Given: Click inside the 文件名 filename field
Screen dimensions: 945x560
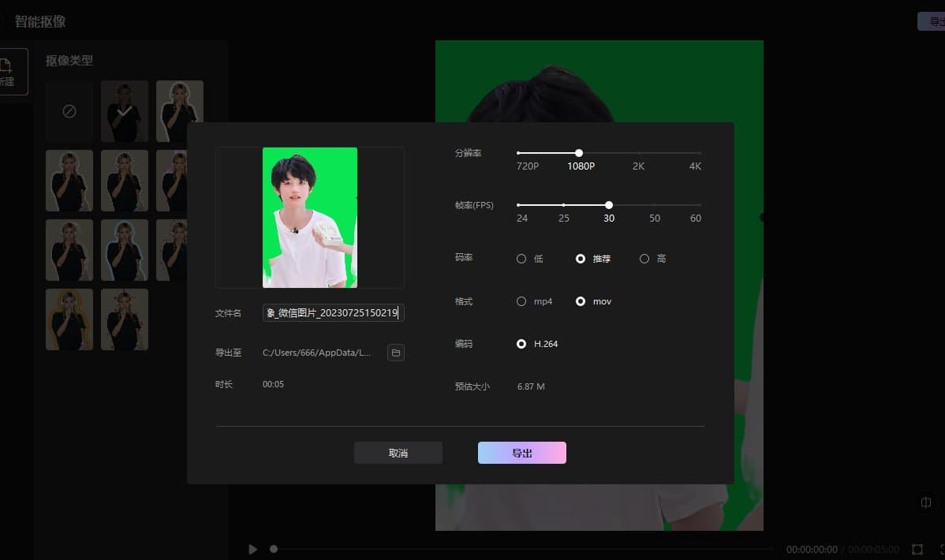Looking at the screenshot, I should pyautogui.click(x=333, y=312).
